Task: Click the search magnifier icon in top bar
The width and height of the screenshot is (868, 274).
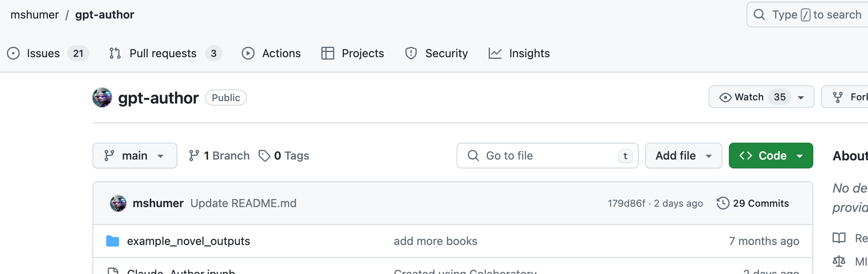Action: click(x=759, y=15)
